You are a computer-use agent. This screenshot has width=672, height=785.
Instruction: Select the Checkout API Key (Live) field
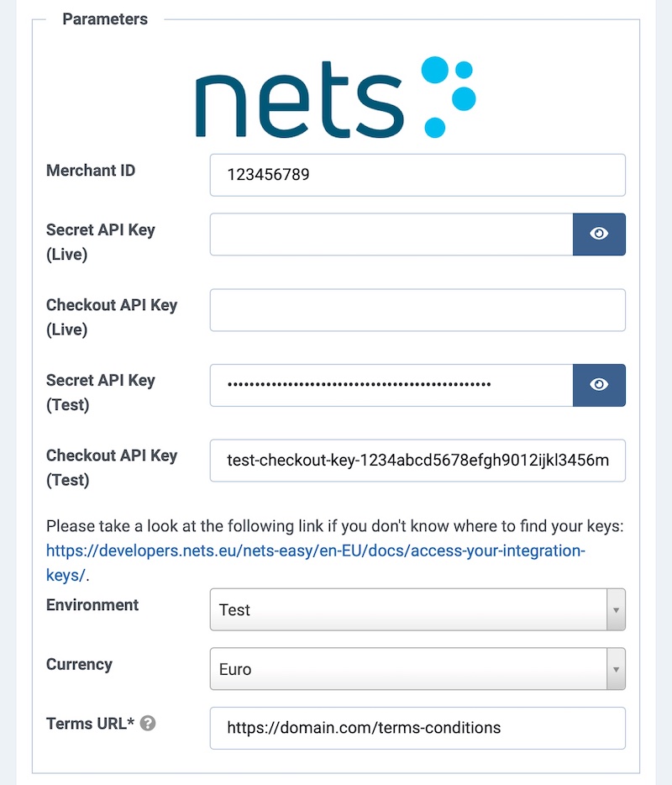tap(417, 310)
